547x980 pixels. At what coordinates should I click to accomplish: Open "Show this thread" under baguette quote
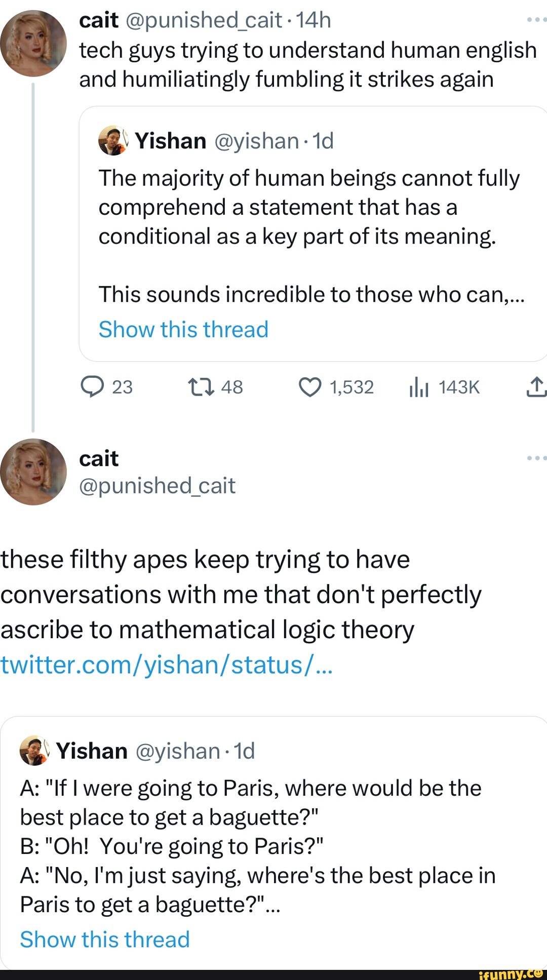(x=105, y=939)
